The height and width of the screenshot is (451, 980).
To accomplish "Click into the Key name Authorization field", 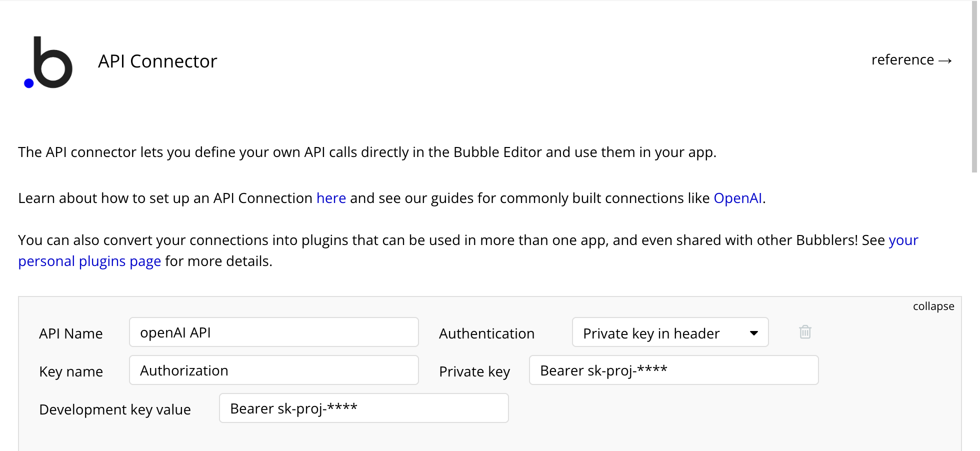I will (x=273, y=370).
